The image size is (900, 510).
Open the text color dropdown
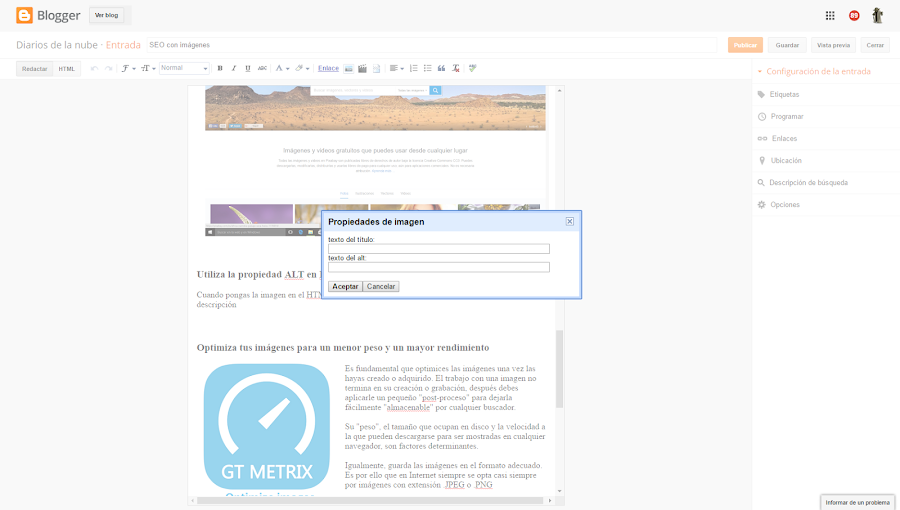click(282, 68)
